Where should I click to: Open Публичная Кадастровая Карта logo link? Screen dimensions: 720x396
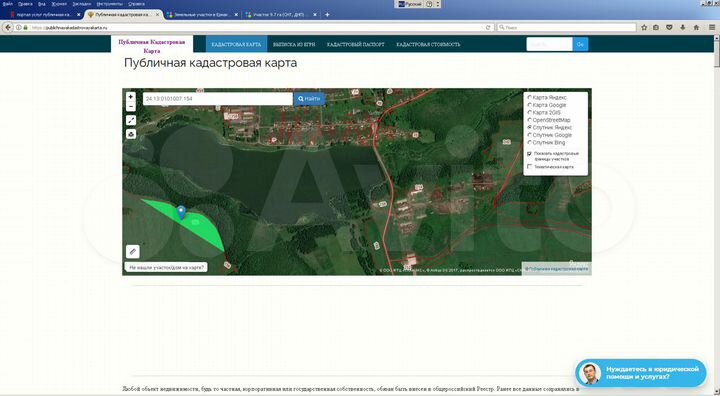point(152,46)
